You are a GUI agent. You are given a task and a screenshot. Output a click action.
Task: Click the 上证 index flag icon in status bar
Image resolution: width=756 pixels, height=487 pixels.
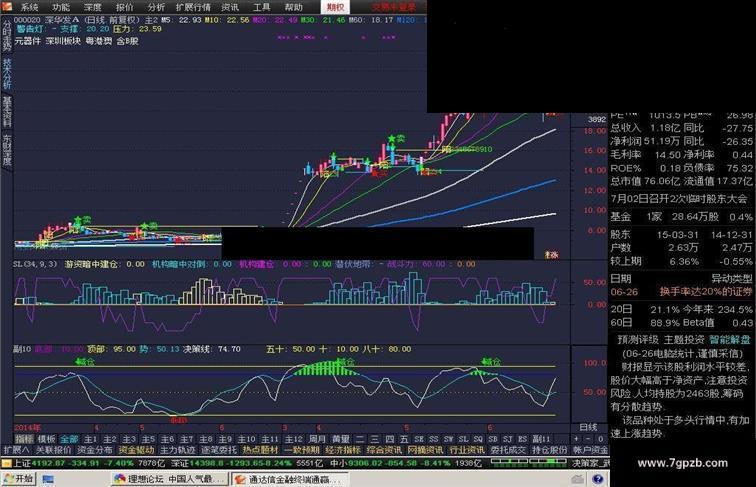coord(6,463)
